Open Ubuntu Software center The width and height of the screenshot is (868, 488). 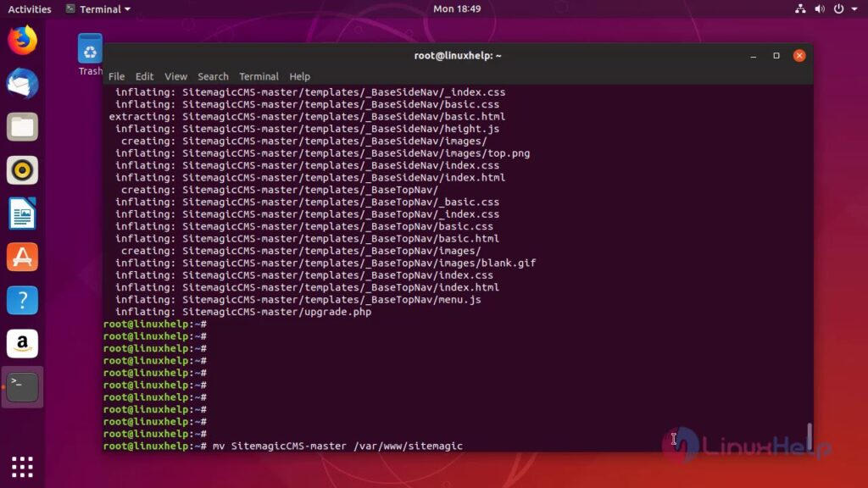[22, 257]
